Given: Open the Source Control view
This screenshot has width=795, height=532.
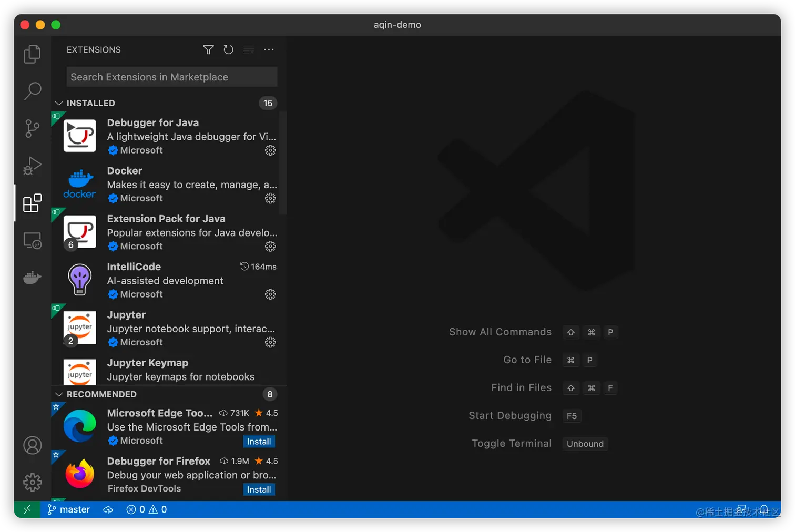Looking at the screenshot, I should 32,128.
